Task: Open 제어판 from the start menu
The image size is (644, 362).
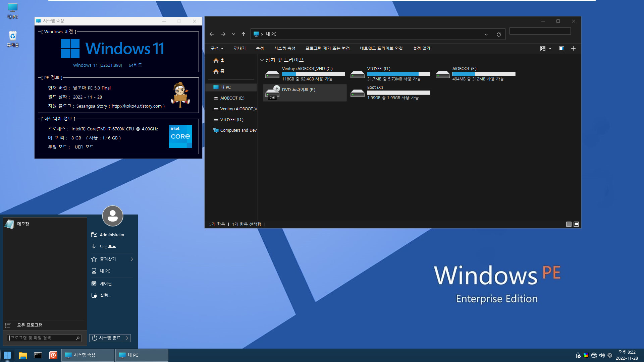Action: coord(112,284)
